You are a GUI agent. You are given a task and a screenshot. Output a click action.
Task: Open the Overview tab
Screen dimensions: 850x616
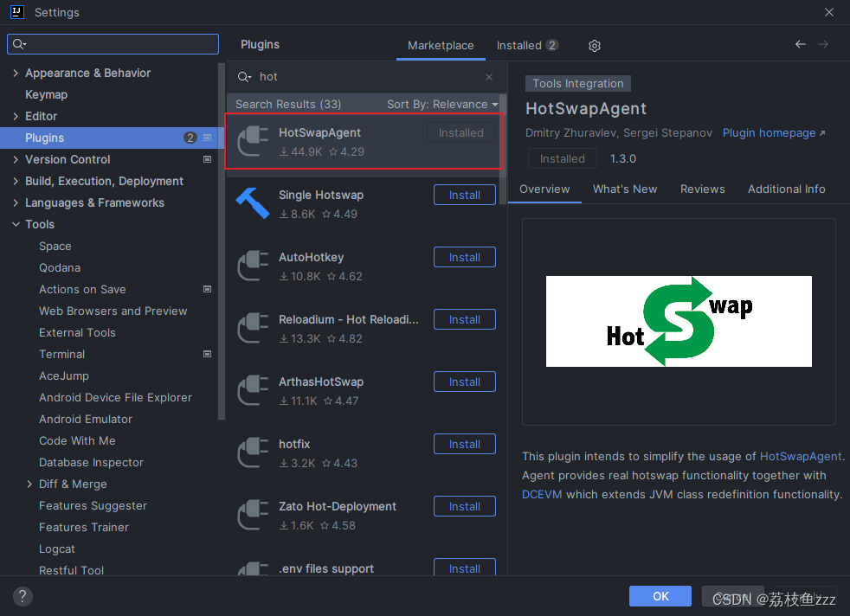[x=544, y=189]
